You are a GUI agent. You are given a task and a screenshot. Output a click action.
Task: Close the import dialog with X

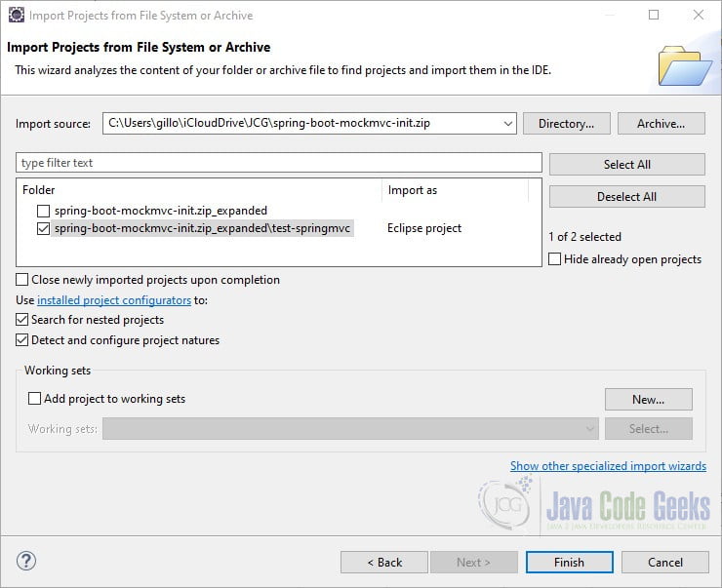pos(698,15)
